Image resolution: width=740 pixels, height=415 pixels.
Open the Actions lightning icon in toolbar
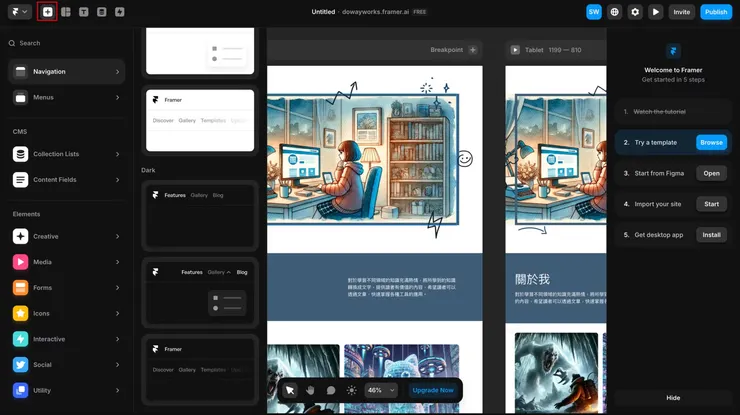click(x=119, y=12)
